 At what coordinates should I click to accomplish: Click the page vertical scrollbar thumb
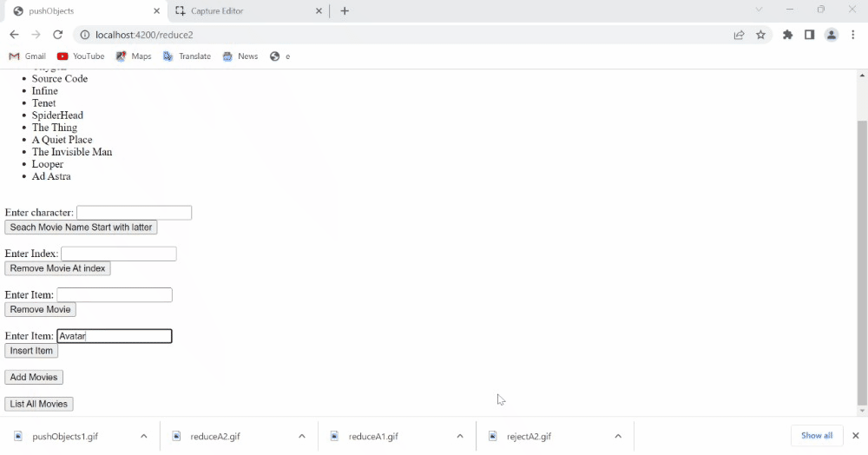862,263
